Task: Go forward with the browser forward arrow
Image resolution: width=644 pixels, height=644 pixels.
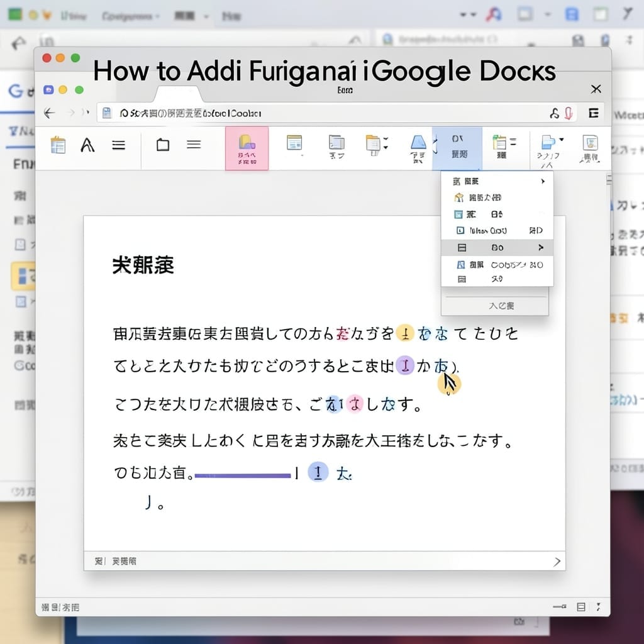Action: pos(72,113)
